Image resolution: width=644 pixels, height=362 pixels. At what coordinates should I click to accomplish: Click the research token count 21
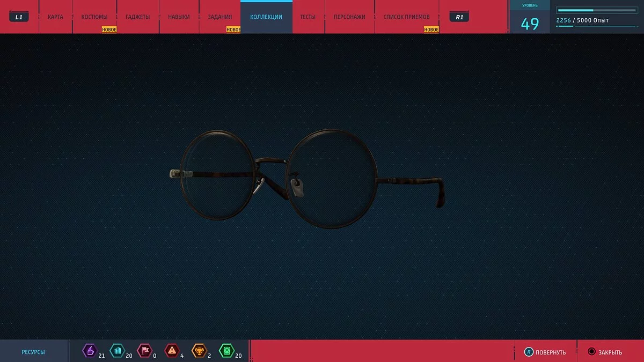[x=101, y=355]
